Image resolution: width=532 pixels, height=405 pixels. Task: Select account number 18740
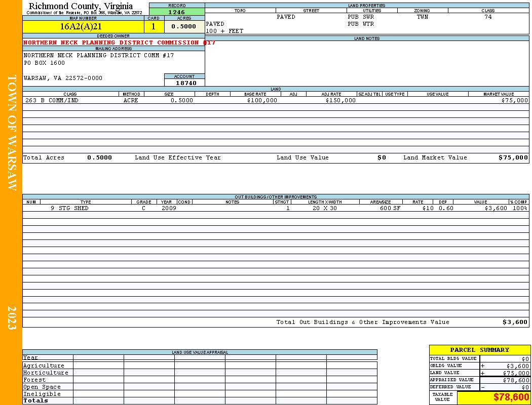[x=186, y=83]
